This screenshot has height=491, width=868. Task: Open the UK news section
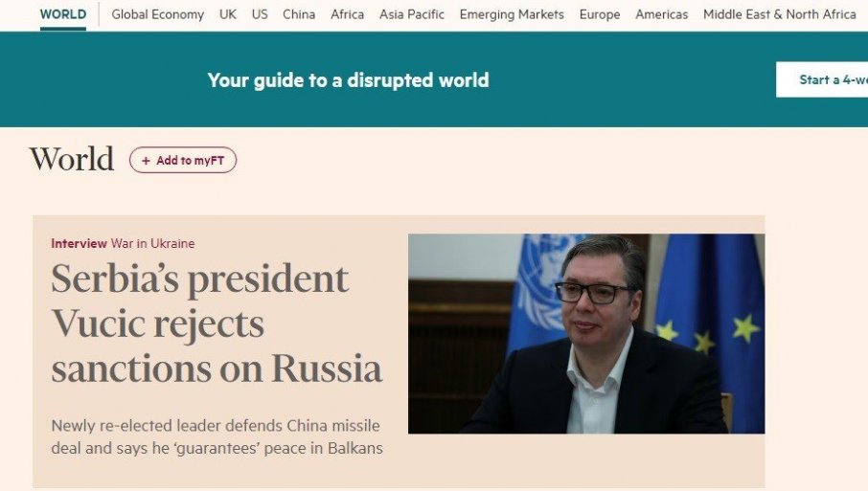tap(228, 14)
